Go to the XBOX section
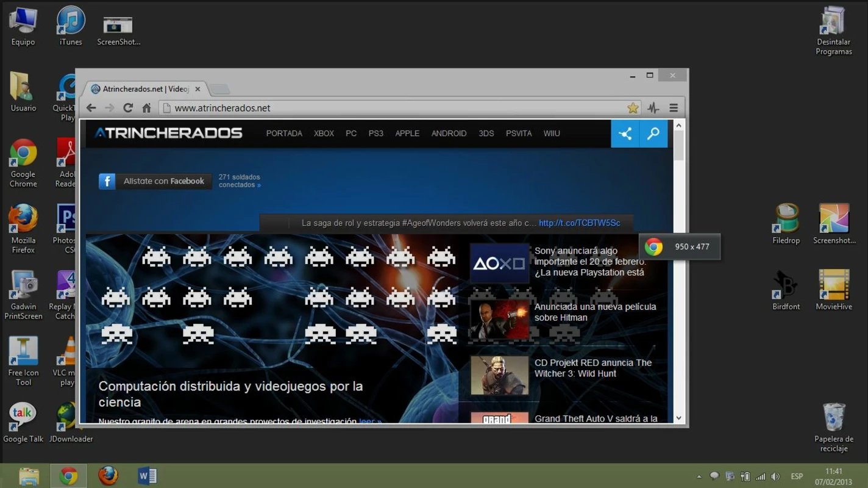868x488 pixels. [324, 134]
